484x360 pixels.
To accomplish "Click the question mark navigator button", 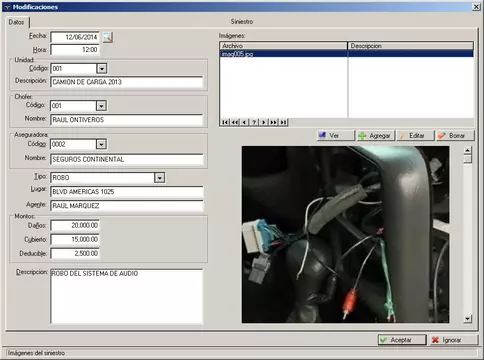I will point(254,122).
